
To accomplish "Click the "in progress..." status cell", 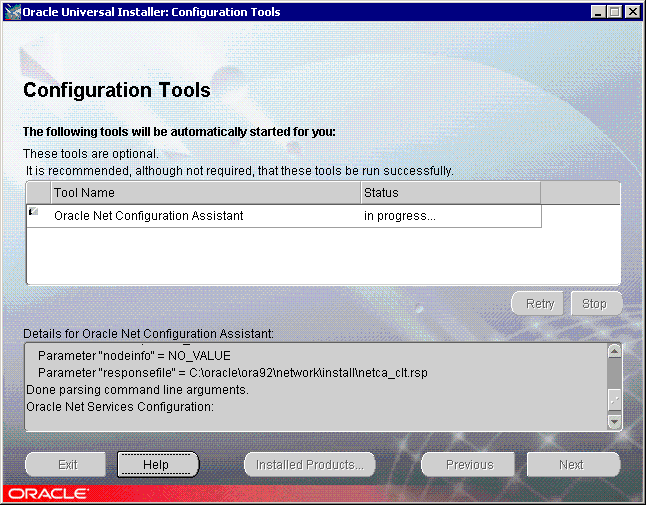I will point(450,215).
